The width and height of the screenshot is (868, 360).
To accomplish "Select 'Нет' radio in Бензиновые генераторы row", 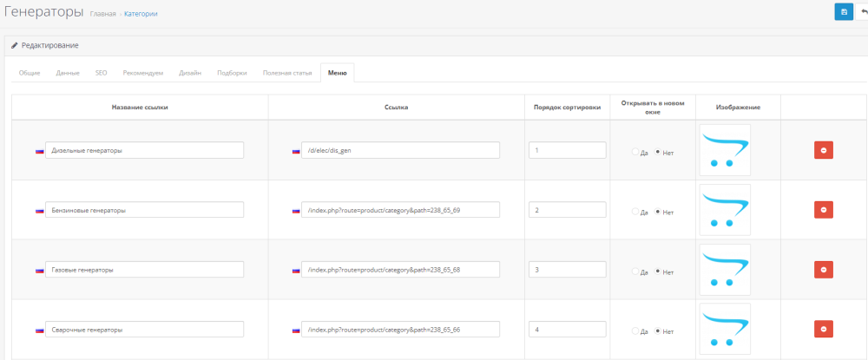I will click(x=657, y=212).
